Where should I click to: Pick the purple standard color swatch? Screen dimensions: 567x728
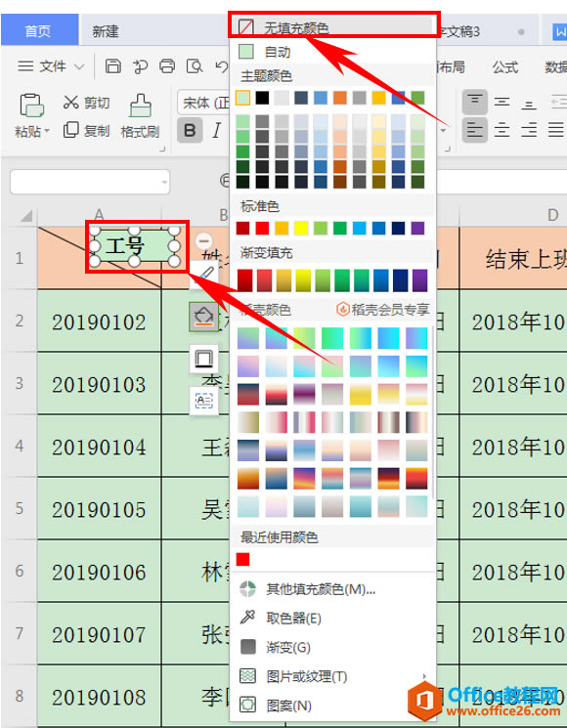click(417, 228)
